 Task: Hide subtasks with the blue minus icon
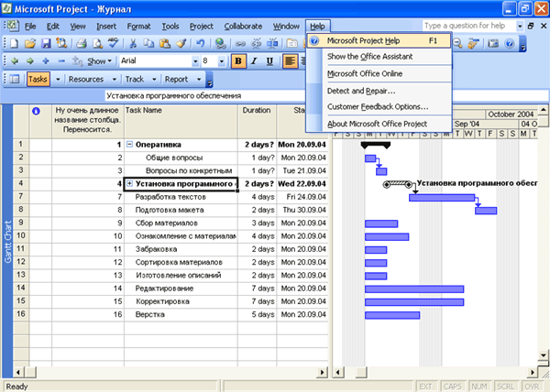pos(61,61)
